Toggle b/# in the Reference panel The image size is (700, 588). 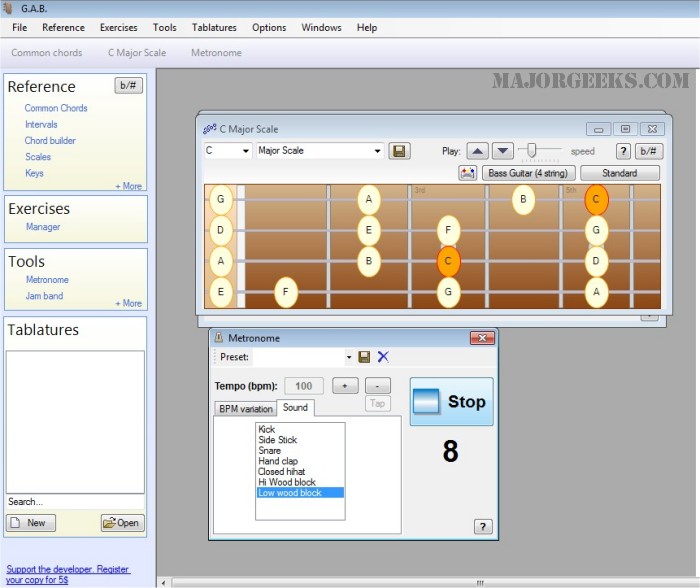point(129,85)
